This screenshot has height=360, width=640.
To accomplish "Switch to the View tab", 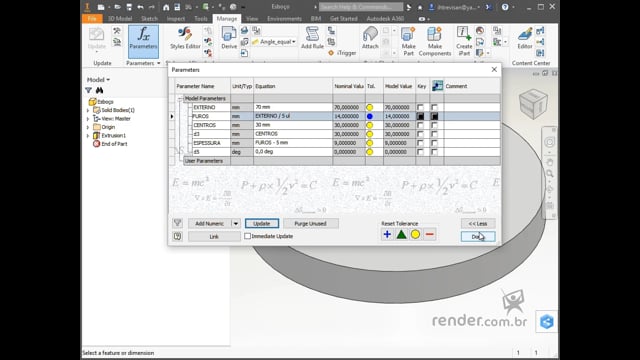I will (252, 19).
